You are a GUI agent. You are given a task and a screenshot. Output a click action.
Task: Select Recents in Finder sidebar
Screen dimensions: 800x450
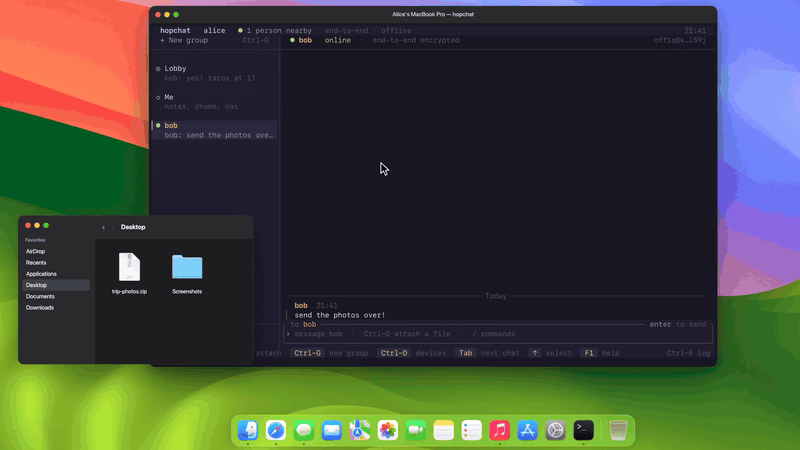(56, 263)
